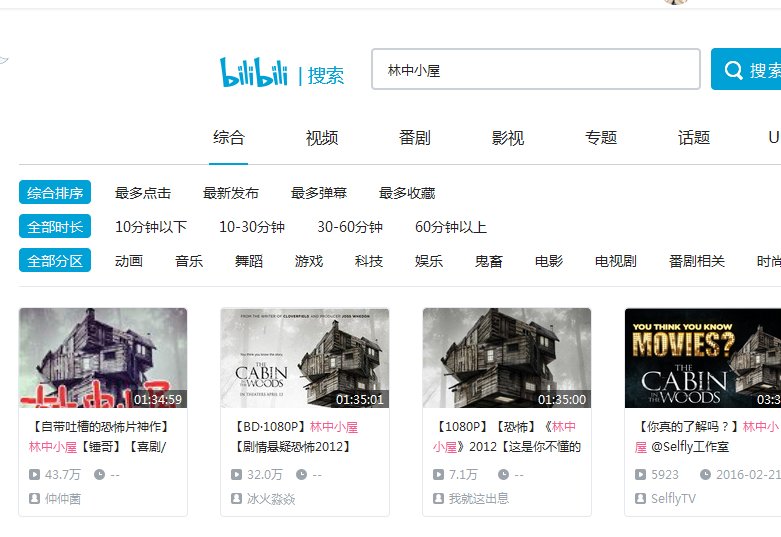
Task: Open video title 【1080P】【恐怖】《林中小屋》
Action: (507, 437)
